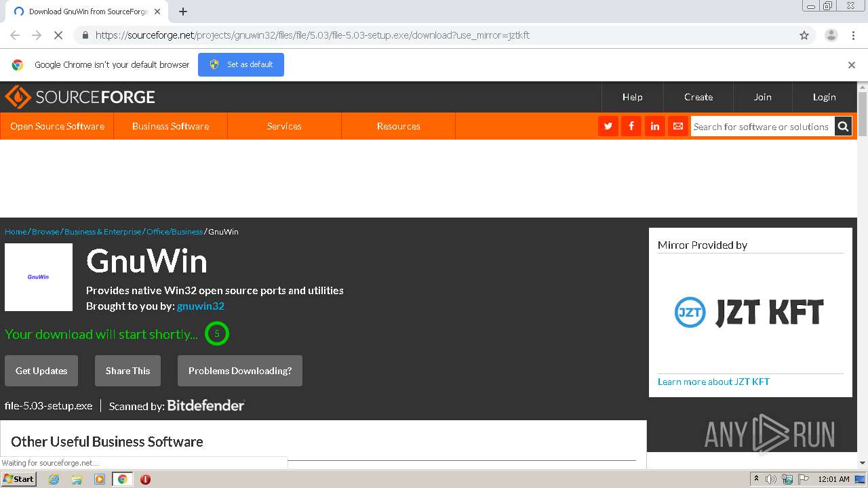Image resolution: width=868 pixels, height=488 pixels.
Task: Click Bitdefender scanned-by logo
Action: coord(205,405)
